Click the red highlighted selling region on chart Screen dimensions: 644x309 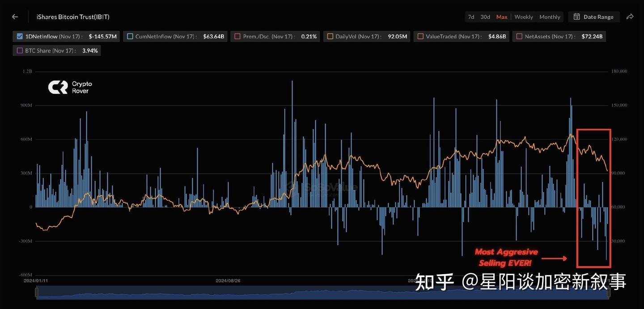pyautogui.click(x=593, y=198)
